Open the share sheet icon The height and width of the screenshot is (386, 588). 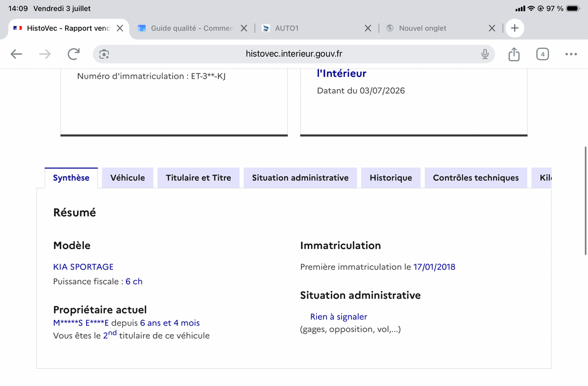[x=514, y=54]
